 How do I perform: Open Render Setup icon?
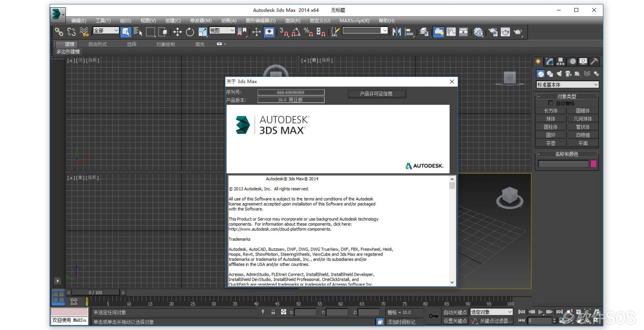pyautogui.click(x=493, y=32)
